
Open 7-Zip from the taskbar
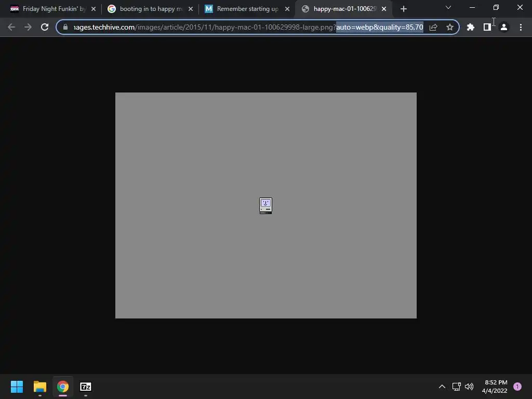(x=86, y=387)
